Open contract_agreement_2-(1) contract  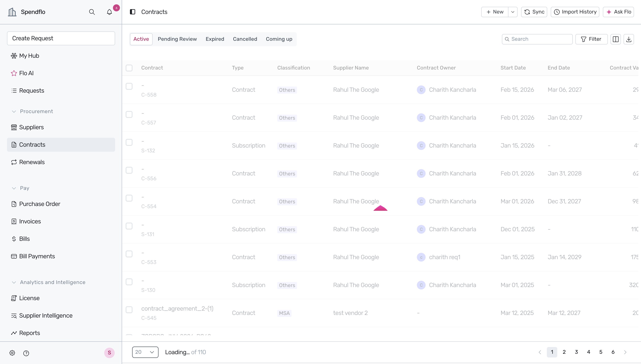coord(177,309)
